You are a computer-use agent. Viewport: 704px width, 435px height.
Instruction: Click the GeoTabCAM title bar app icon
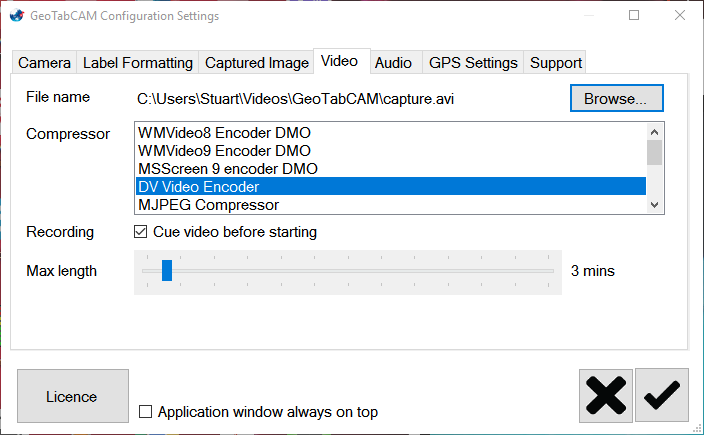(14, 16)
